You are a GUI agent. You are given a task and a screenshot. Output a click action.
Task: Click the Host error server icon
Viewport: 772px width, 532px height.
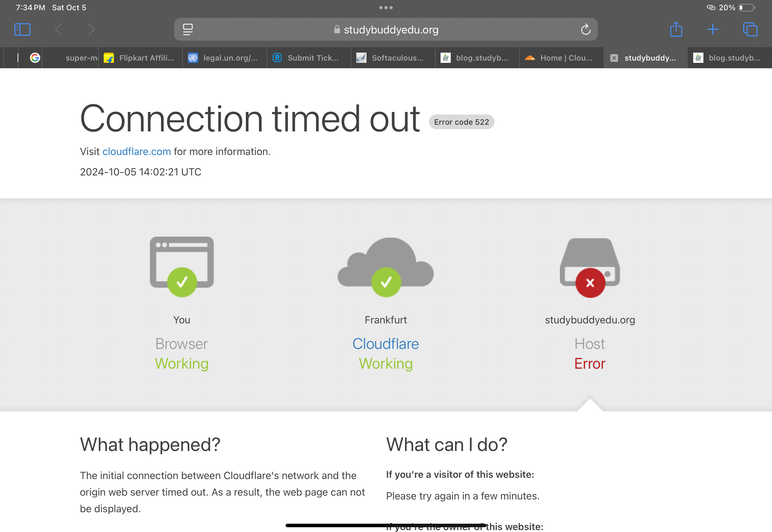click(590, 267)
